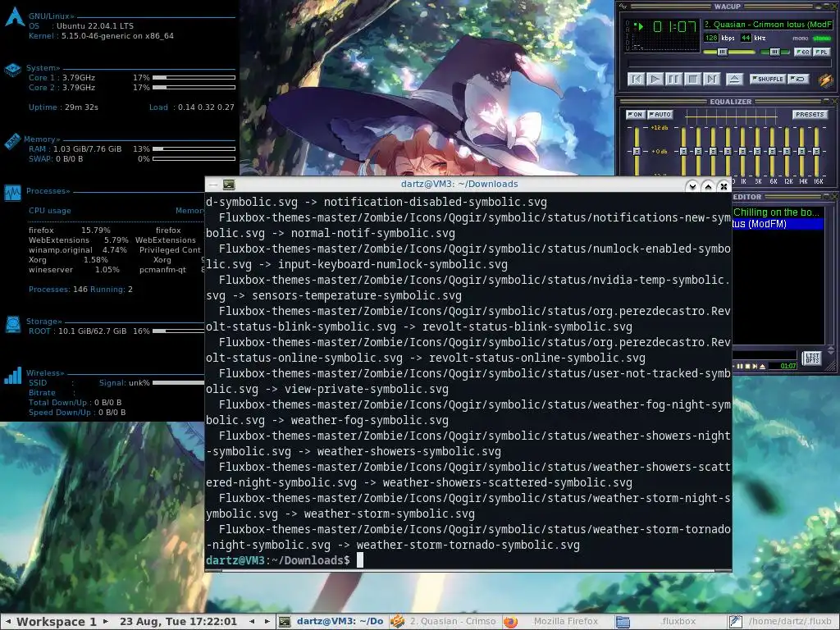The height and width of the screenshot is (630, 840).
Task: Select 'Chilling on the bo...' playlist entry
Action: pyautogui.click(x=778, y=212)
